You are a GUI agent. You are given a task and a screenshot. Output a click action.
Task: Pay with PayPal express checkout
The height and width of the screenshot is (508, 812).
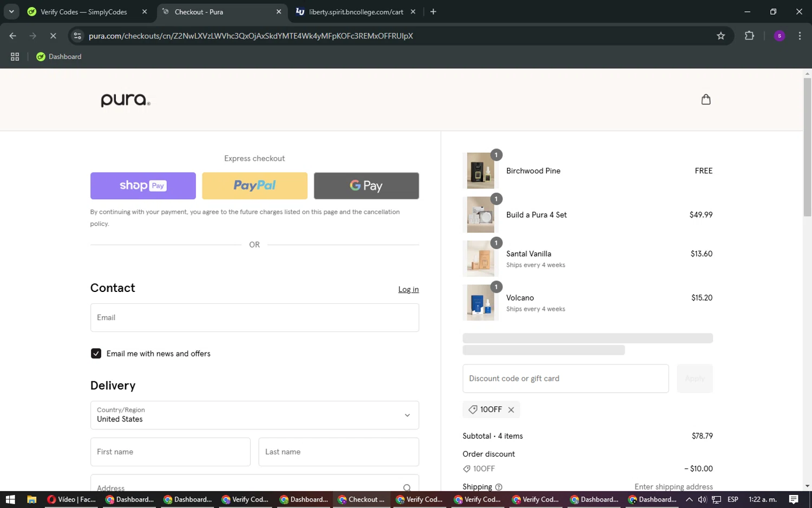tap(254, 186)
